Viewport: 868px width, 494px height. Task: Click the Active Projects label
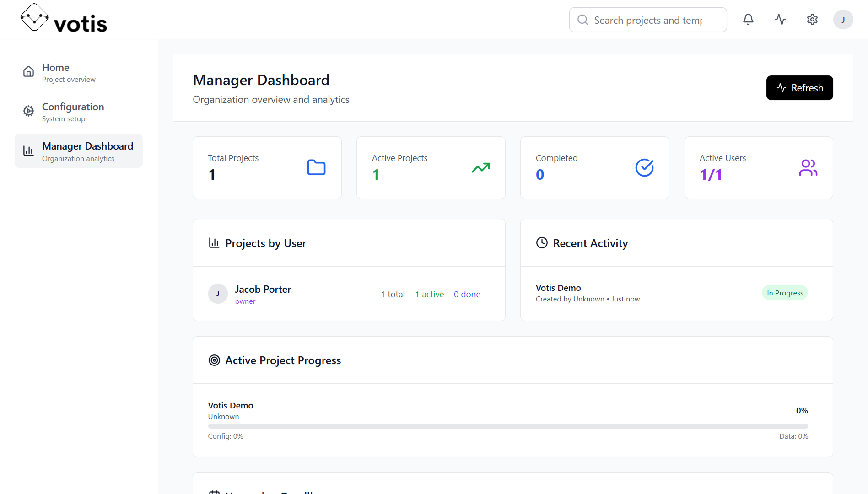click(400, 158)
